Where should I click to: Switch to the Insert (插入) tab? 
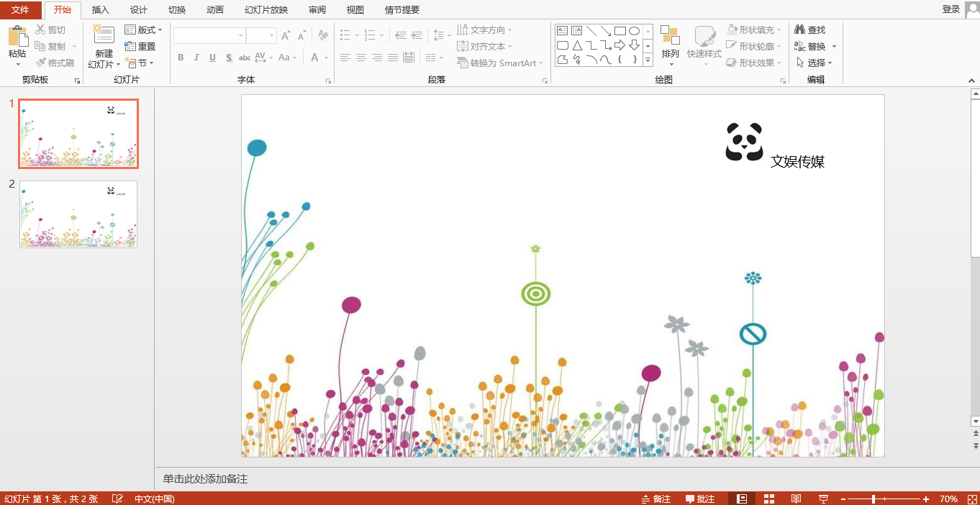[101, 10]
